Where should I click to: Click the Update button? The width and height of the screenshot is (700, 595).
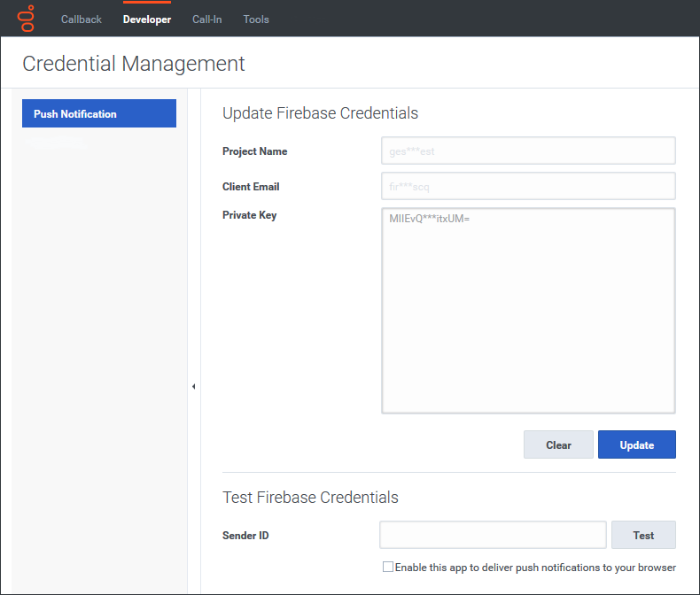click(636, 445)
